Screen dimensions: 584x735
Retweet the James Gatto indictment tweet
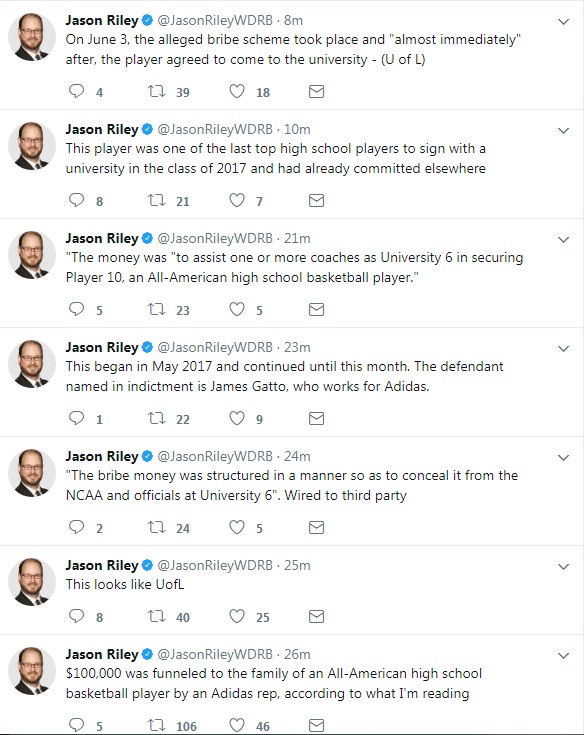157,418
